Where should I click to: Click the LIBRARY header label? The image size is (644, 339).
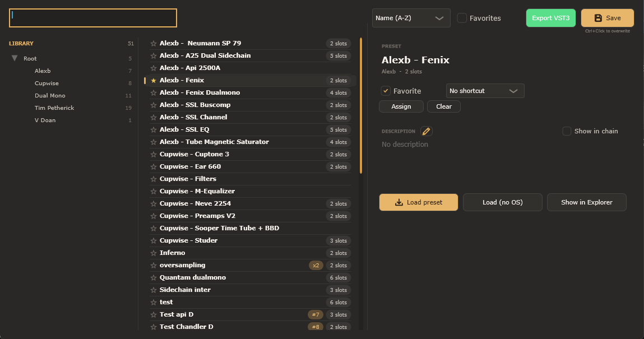coord(21,44)
